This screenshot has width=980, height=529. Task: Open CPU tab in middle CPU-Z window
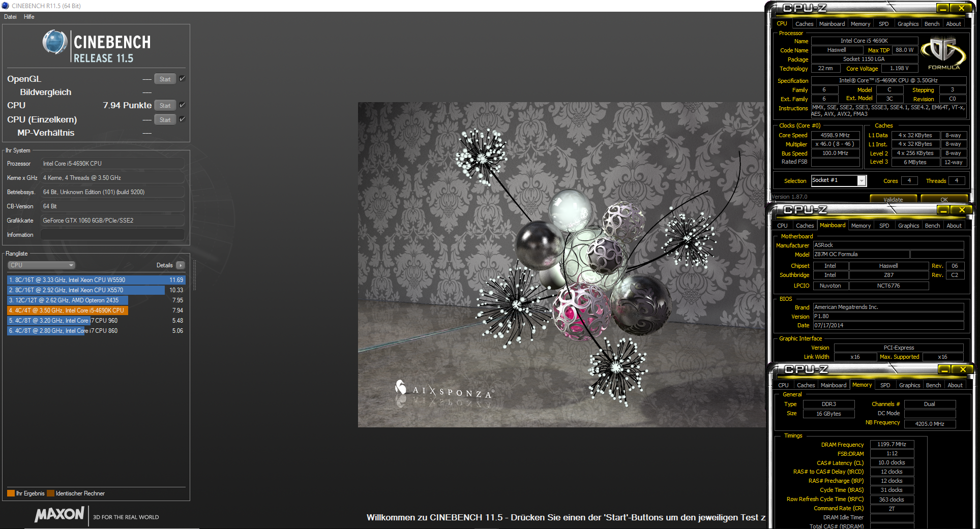782,226
